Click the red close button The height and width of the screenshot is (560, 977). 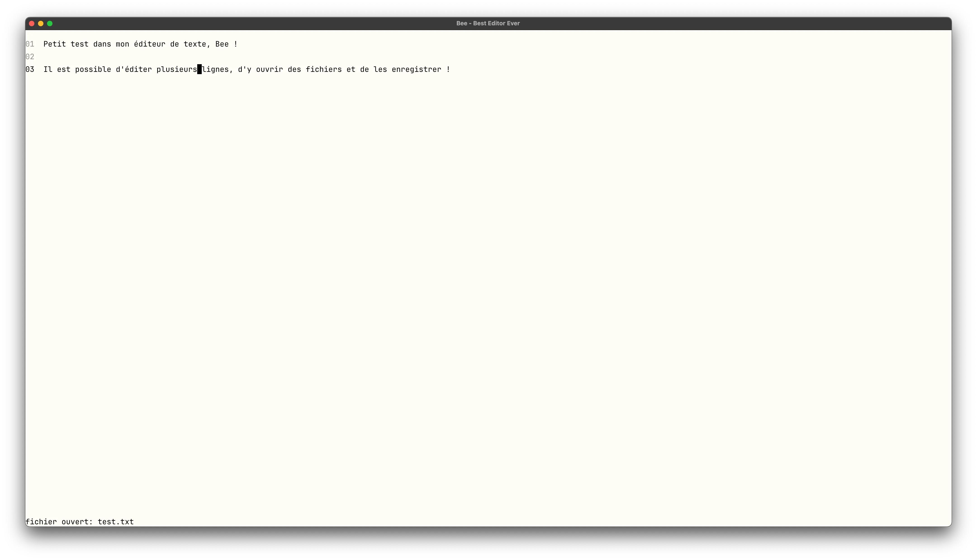pos(31,24)
